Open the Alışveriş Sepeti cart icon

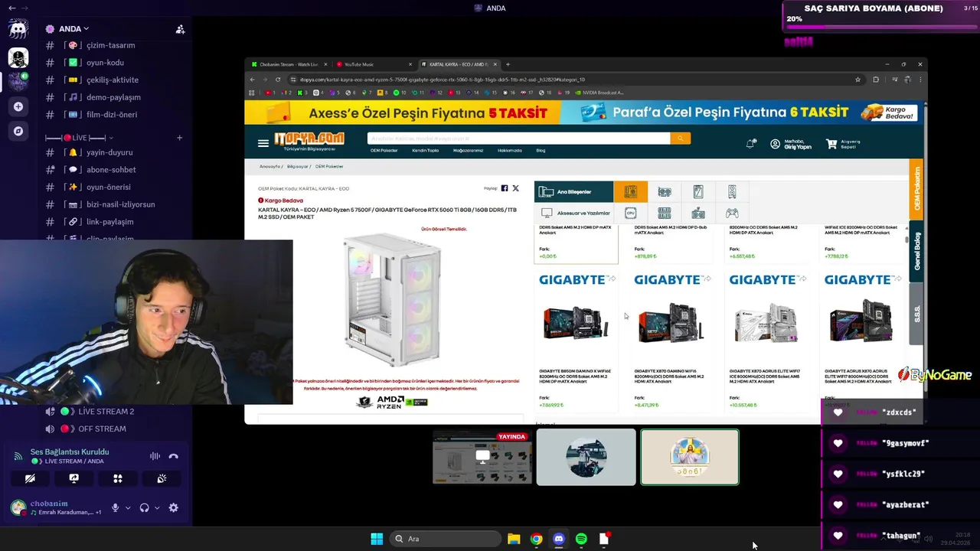click(x=831, y=144)
